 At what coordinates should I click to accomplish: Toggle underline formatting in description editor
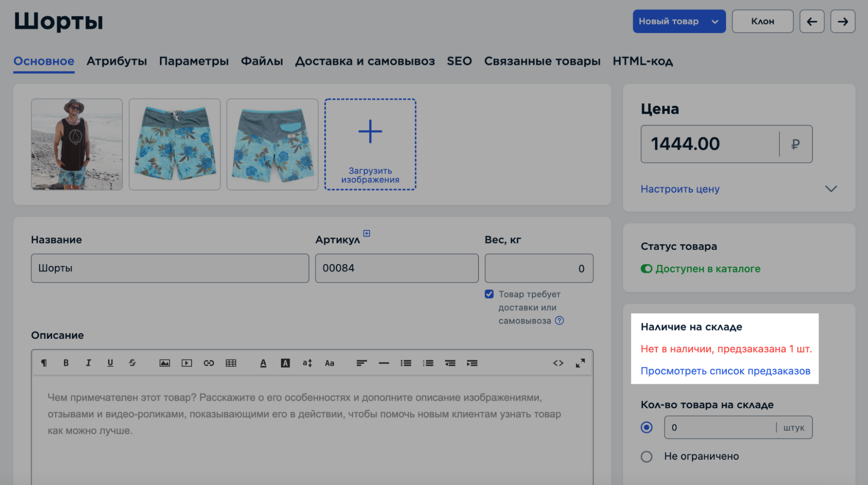[110, 363]
